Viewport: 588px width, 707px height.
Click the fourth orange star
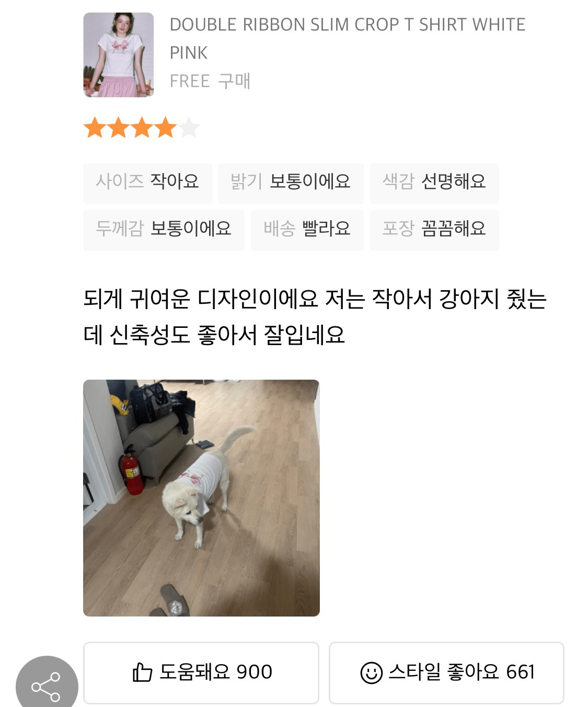[165, 128]
